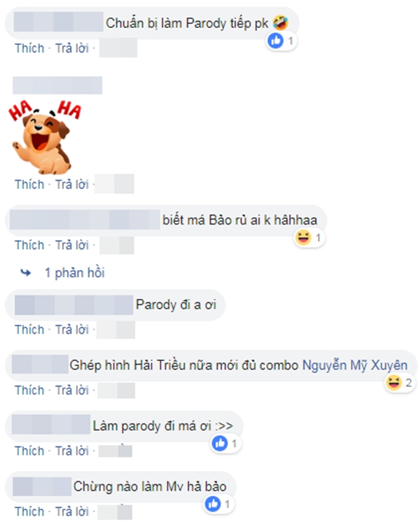This screenshot has height=522, width=420.
Task: Click Thích under 'biết má Bảo rủ ai' comment
Action: [29, 246]
